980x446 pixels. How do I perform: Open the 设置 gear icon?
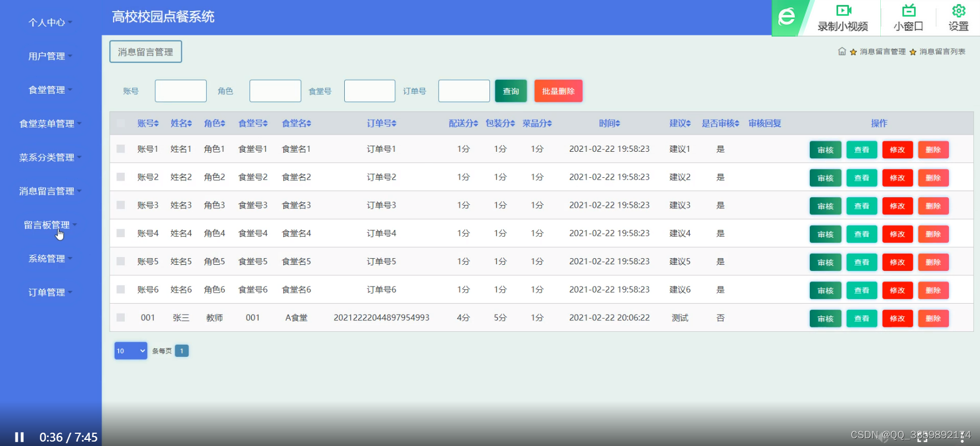point(958,11)
